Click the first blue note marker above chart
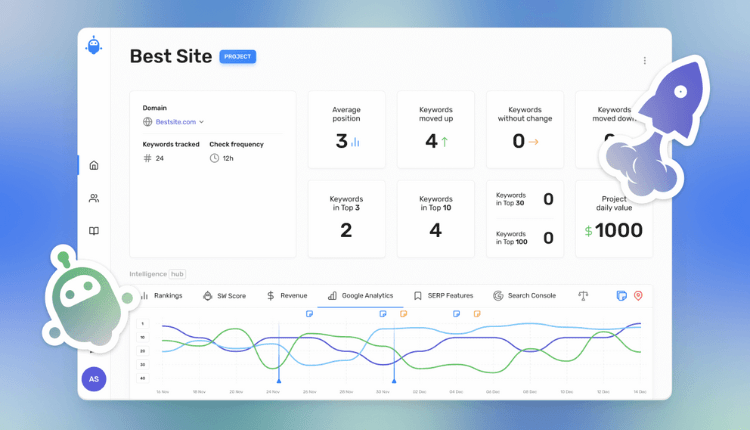The image size is (750, 430). tap(309, 314)
